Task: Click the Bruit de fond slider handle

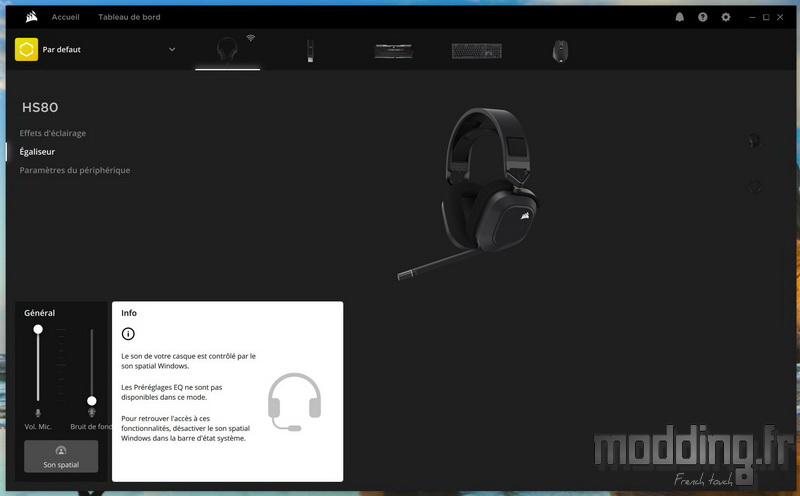Action: pos(92,401)
